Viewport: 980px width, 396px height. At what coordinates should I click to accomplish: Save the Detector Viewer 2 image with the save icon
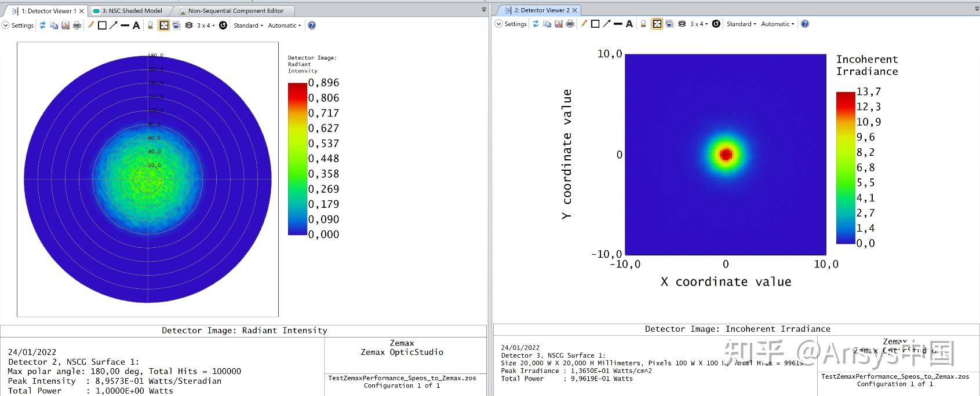tap(558, 24)
